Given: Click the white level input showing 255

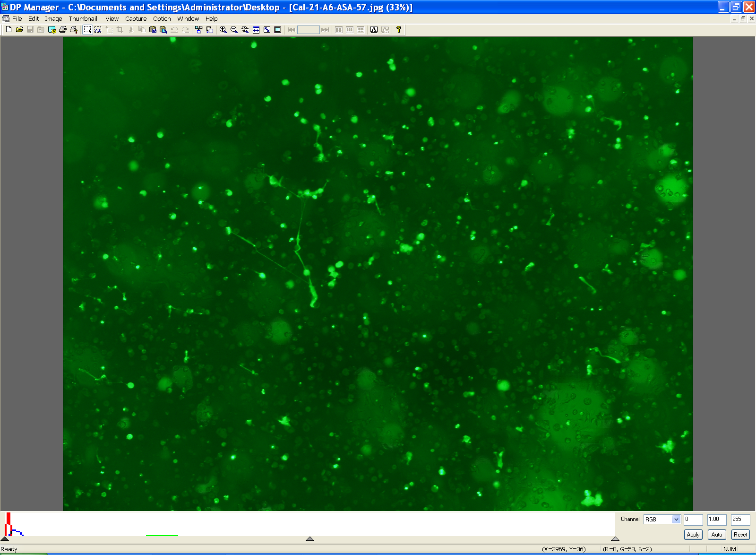Looking at the screenshot, I should click(740, 520).
